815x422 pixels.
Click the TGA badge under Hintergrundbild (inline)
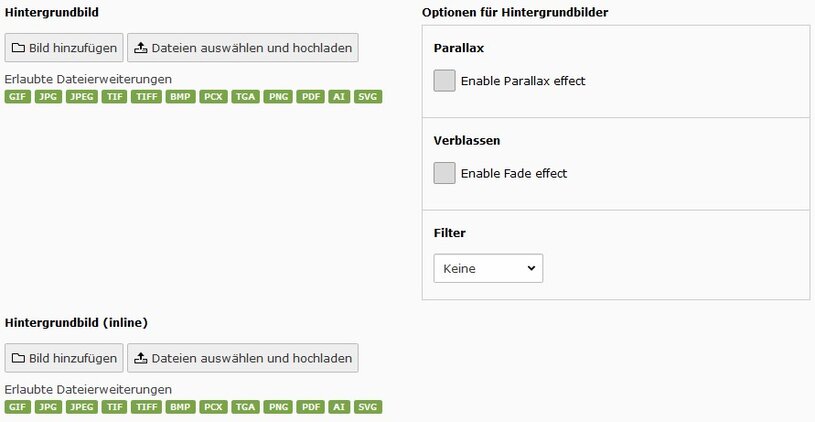(245, 407)
